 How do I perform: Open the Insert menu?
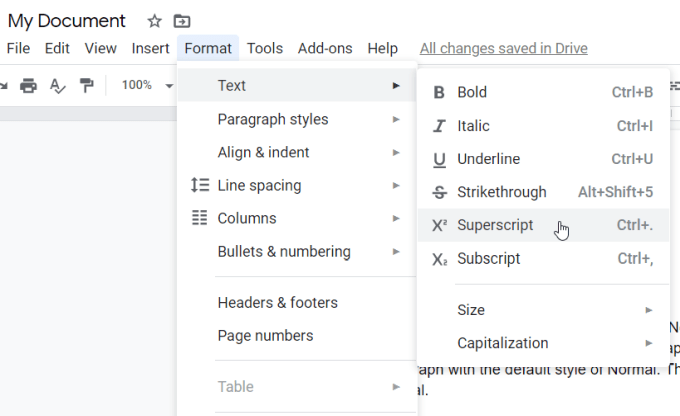click(150, 48)
